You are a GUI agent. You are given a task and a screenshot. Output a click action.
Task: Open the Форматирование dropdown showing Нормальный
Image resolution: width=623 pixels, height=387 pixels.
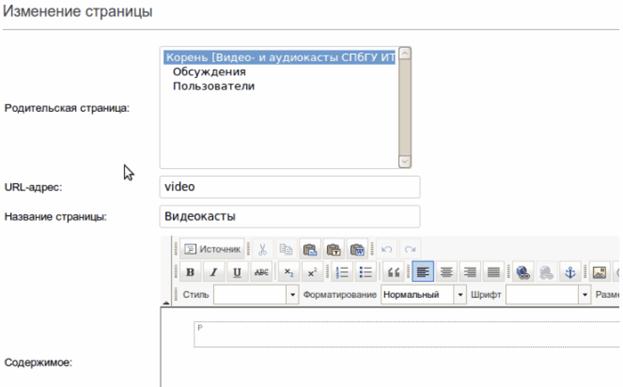click(x=423, y=295)
